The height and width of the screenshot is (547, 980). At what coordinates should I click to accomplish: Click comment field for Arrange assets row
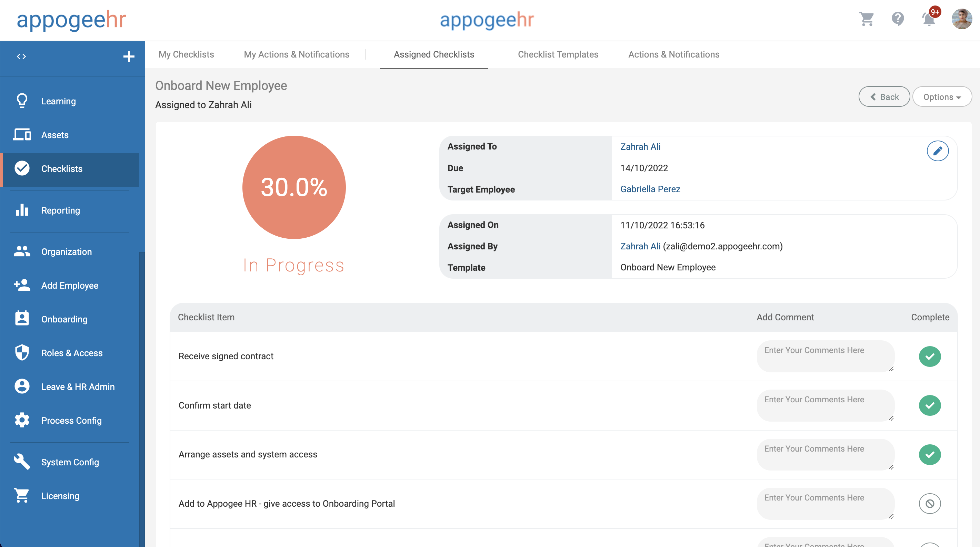[x=825, y=454]
